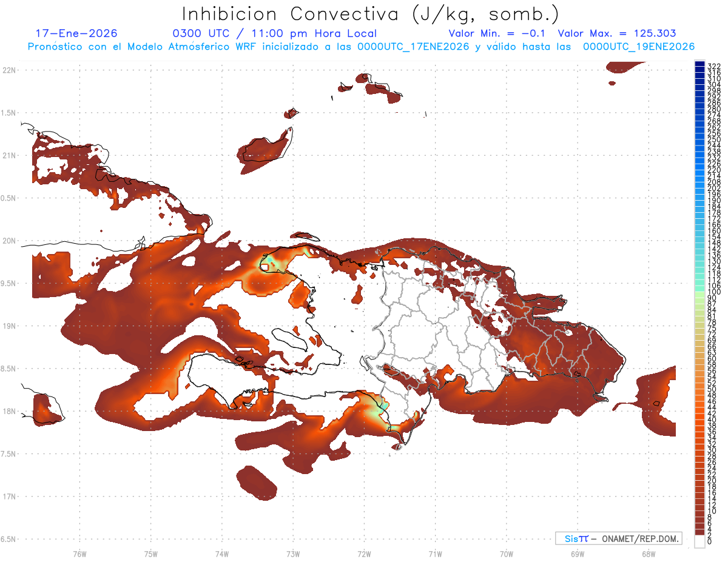Viewport: 728px width, 562px height.
Task: Select the 17-Ene-2026 date label
Action: click(76, 33)
